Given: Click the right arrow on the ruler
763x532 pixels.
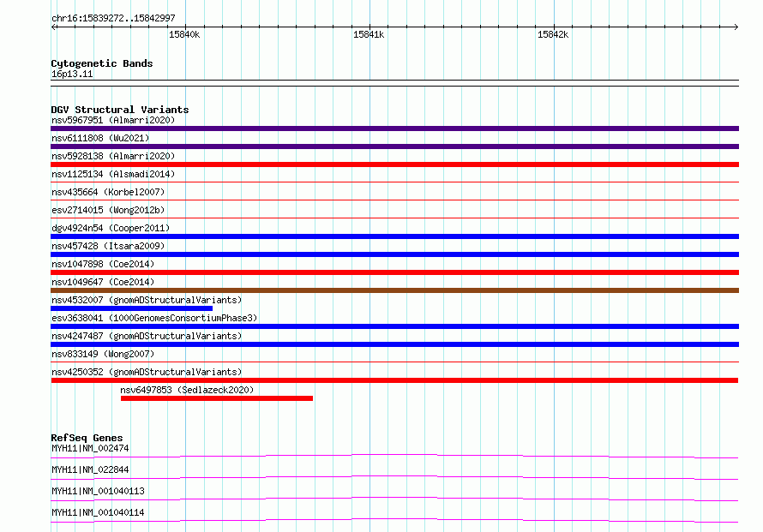Looking at the screenshot, I should [x=736, y=27].
